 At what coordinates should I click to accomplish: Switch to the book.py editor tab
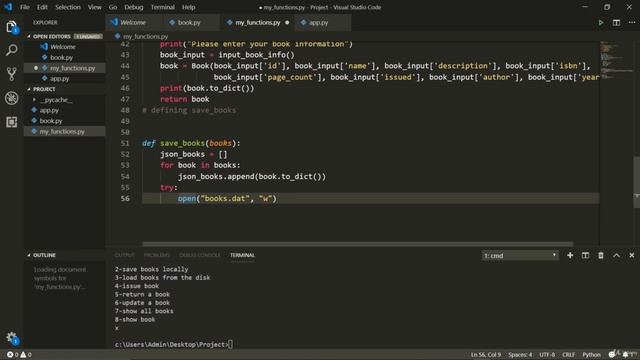click(190, 22)
